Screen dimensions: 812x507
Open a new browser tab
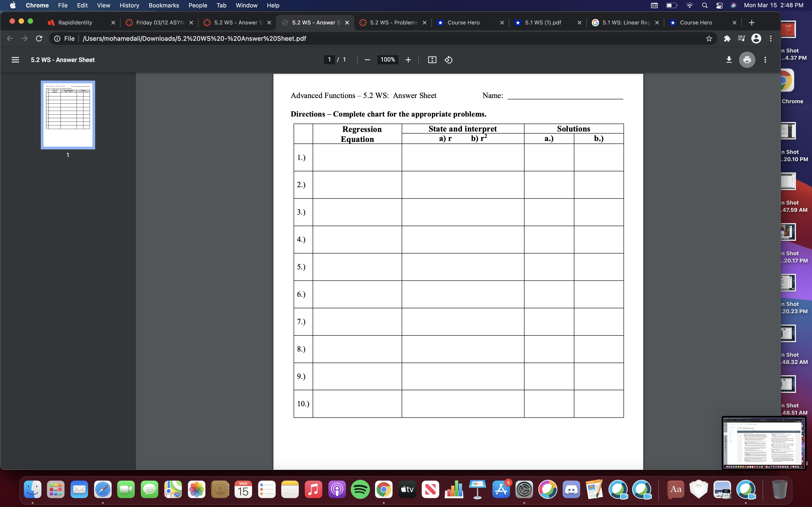[x=752, y=22]
